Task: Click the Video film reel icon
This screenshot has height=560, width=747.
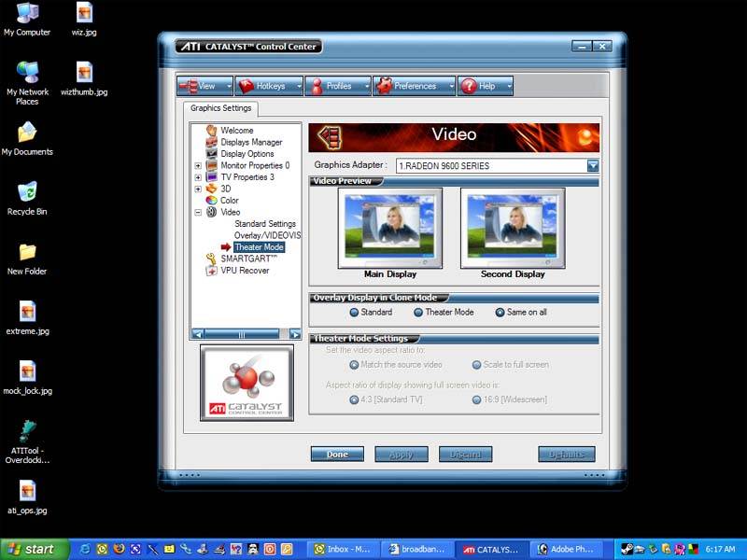Action: (212, 212)
